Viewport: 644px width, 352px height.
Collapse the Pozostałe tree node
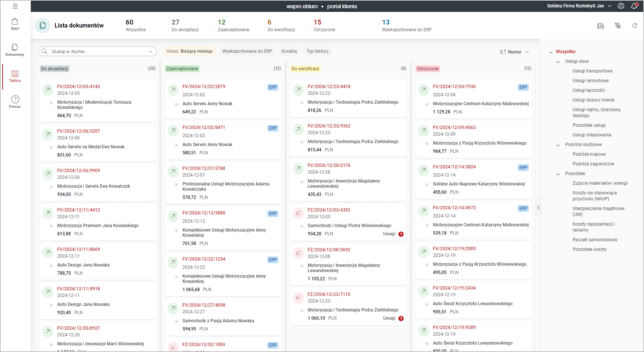pos(558,174)
